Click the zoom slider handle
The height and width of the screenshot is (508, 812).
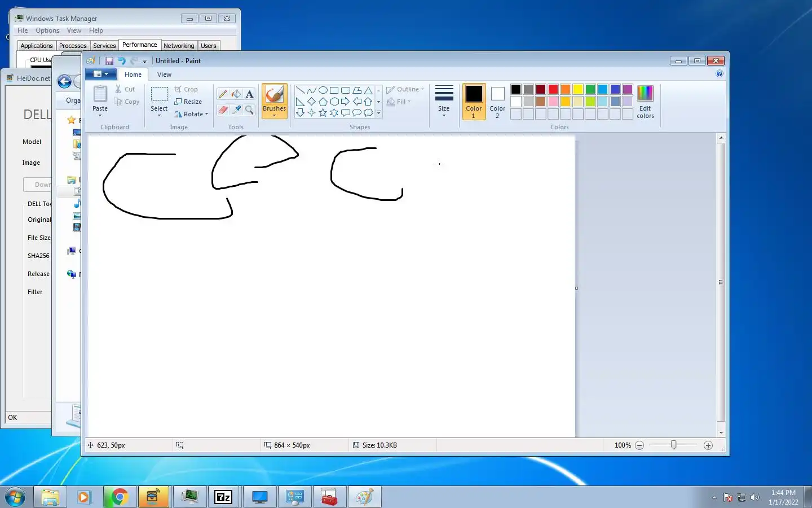pyautogui.click(x=673, y=445)
